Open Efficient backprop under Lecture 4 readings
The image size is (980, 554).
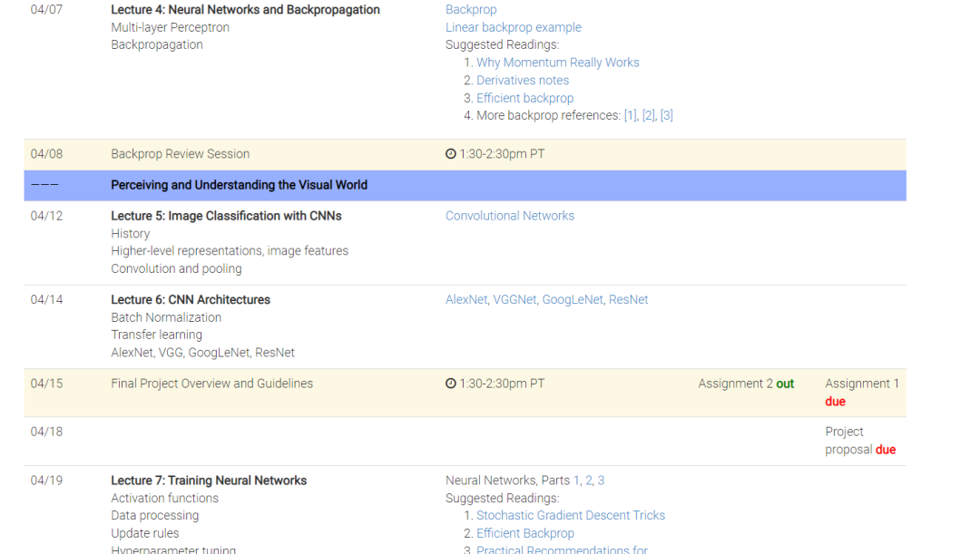(525, 98)
